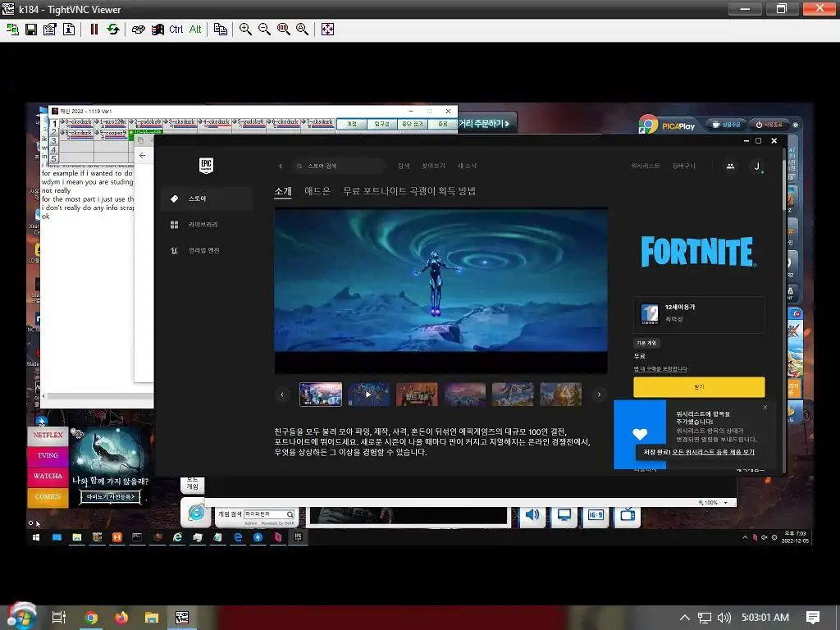Play the second thumbnail video
Screen dimensions: 840x630
[x=368, y=395]
